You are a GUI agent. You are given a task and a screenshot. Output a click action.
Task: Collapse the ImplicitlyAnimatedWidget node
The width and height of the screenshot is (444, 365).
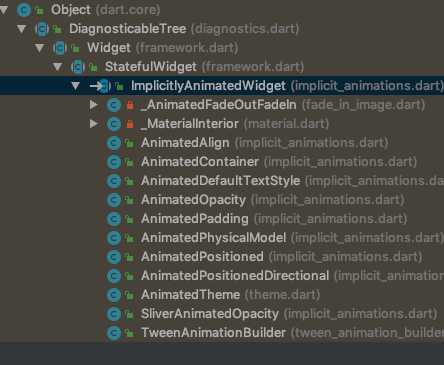pos(76,86)
